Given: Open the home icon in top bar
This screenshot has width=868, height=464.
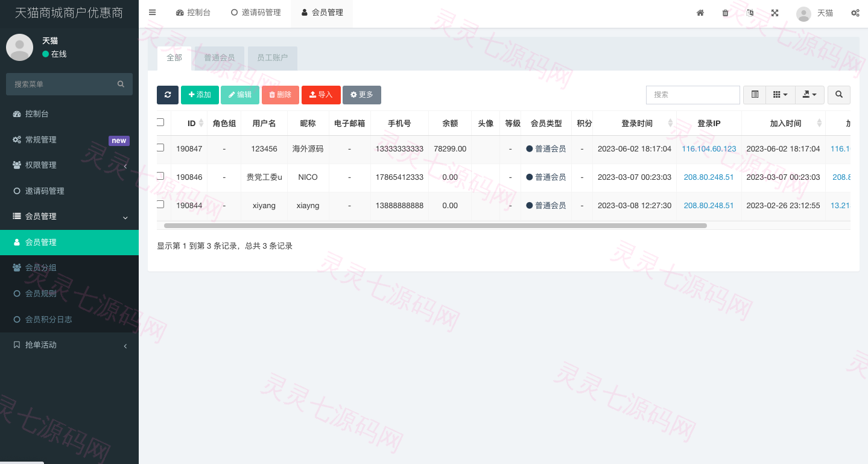Looking at the screenshot, I should point(700,13).
